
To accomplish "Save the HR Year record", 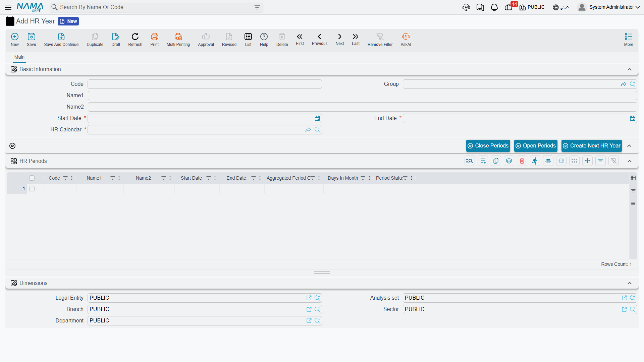I will [x=31, y=40].
